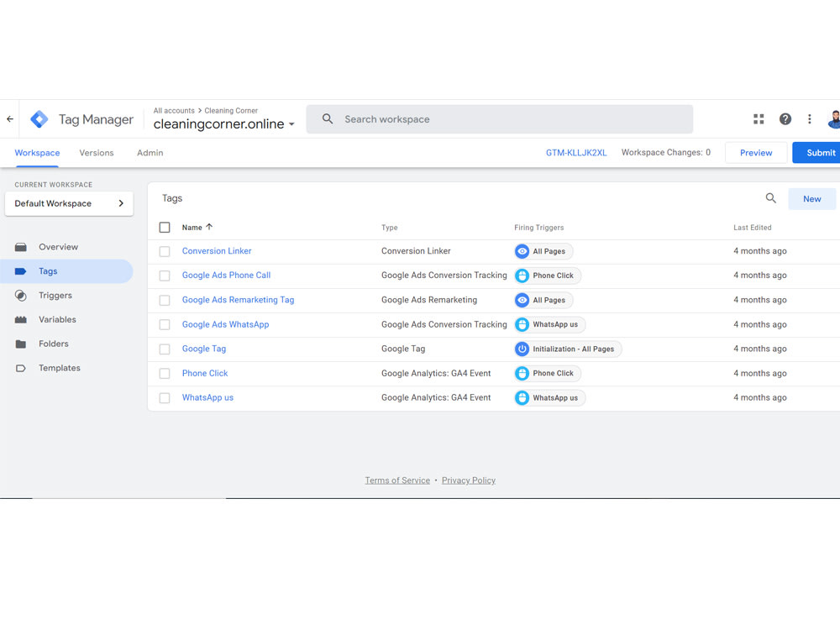Click the Initialization trigger power icon
Image resolution: width=840 pixels, height=630 pixels.
(x=522, y=349)
